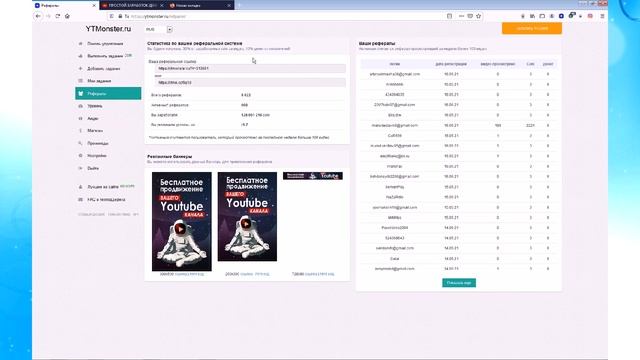Click the first referral link field

[250, 69]
